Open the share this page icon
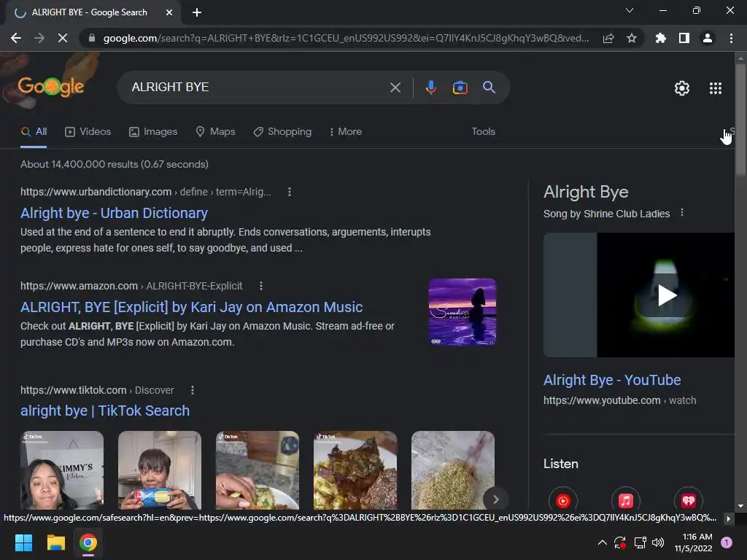The width and height of the screenshot is (747, 560). pyautogui.click(x=608, y=38)
